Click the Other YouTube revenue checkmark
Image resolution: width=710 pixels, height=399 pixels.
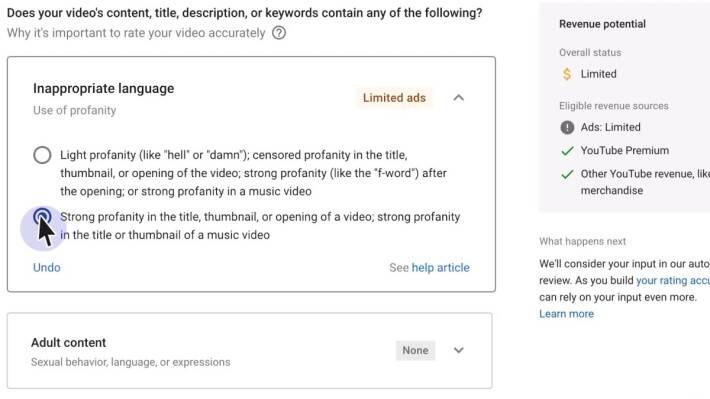tap(567, 174)
